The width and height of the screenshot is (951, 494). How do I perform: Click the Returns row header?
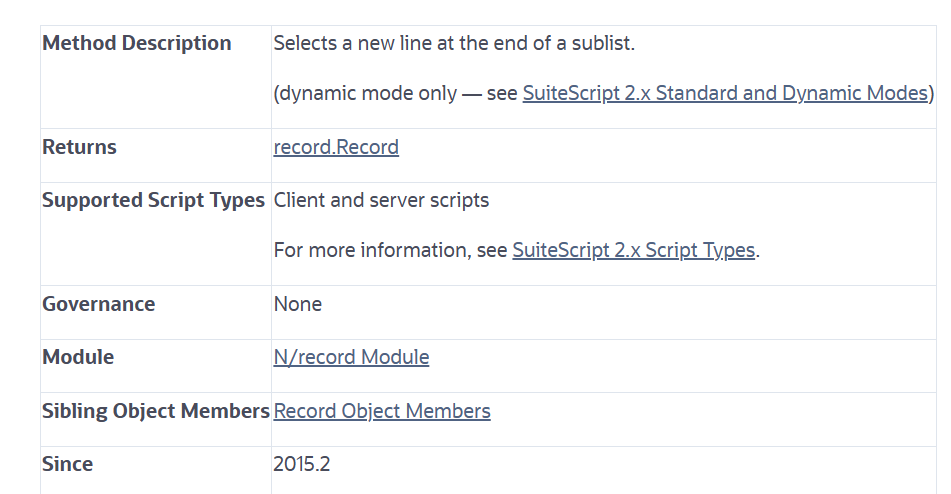(x=79, y=147)
